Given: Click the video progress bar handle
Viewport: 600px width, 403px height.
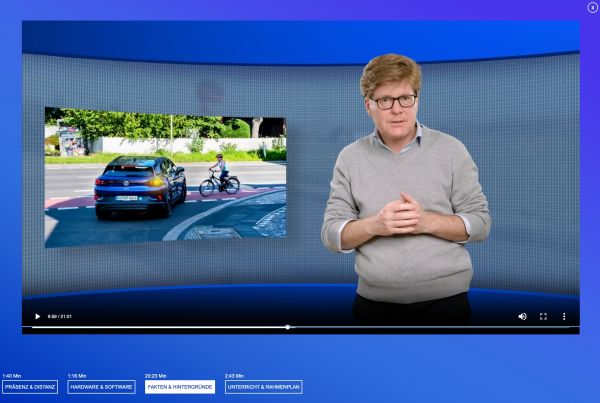Looking at the screenshot, I should pos(287,327).
